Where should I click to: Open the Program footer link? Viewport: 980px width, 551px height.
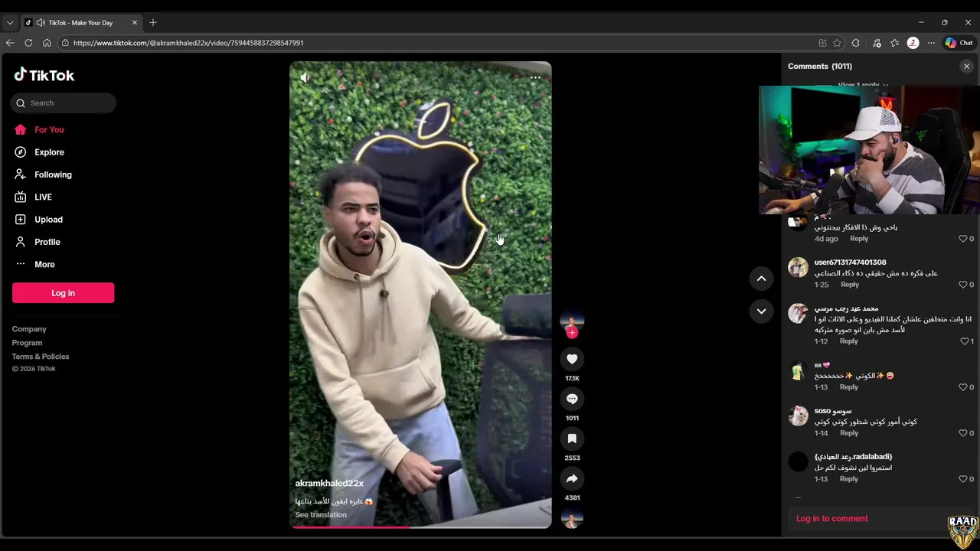tap(27, 343)
